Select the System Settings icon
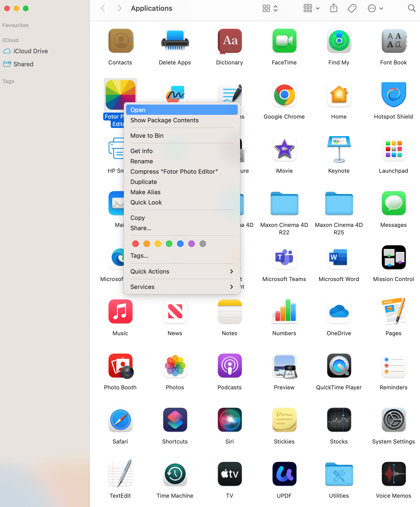The width and height of the screenshot is (420, 507). [393, 420]
